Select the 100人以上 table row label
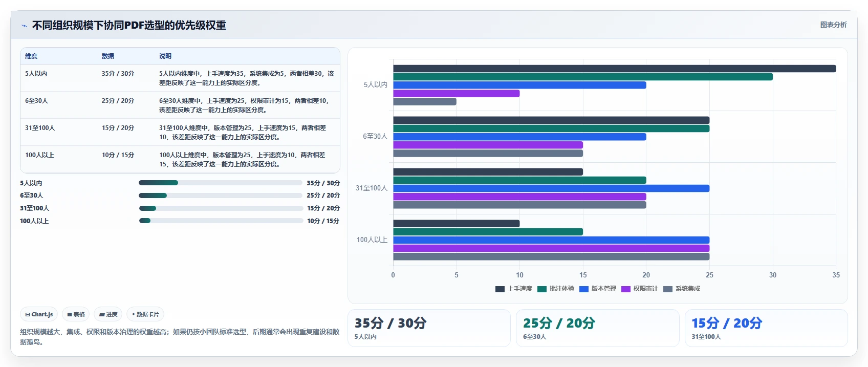 (39, 155)
